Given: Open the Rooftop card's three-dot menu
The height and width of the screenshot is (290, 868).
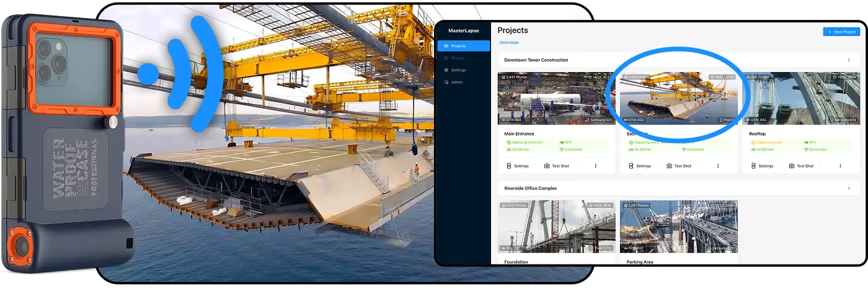Looking at the screenshot, I should 841,166.
